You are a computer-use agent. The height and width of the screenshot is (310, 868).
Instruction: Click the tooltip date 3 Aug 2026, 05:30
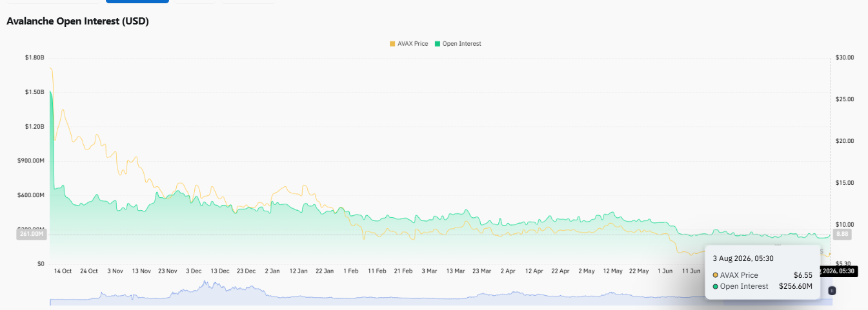[x=743, y=258]
